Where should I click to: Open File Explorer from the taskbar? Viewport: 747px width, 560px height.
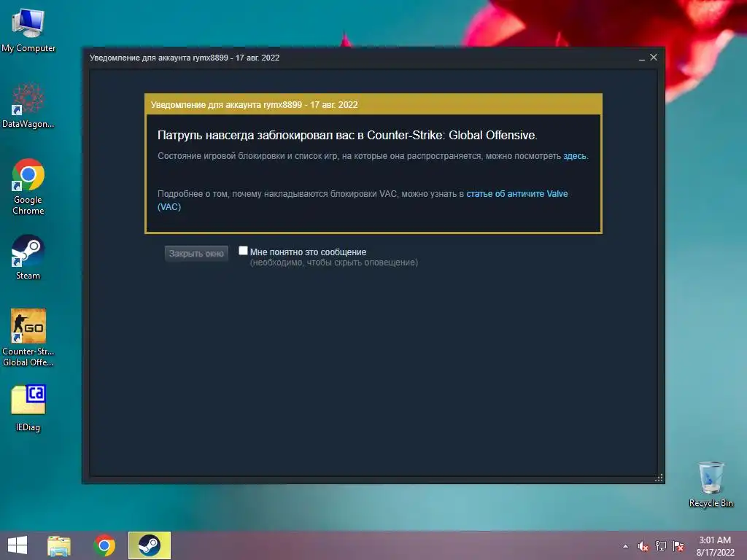click(59, 545)
